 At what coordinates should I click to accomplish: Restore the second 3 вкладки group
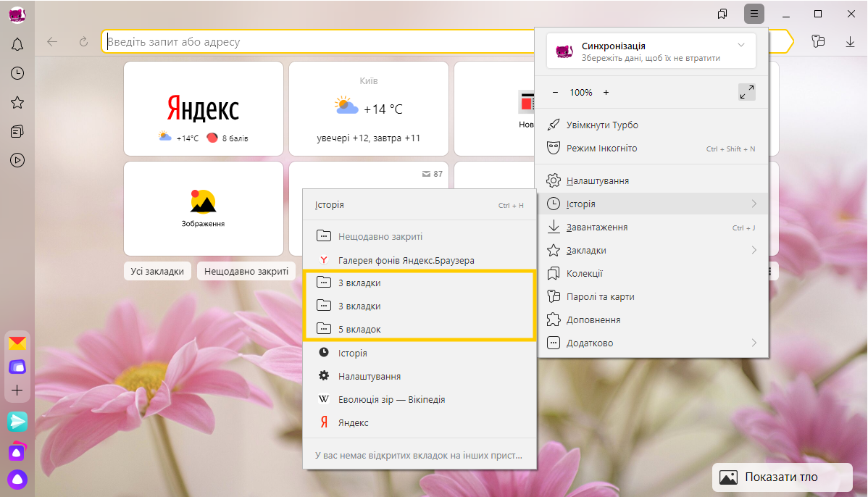[420, 306]
